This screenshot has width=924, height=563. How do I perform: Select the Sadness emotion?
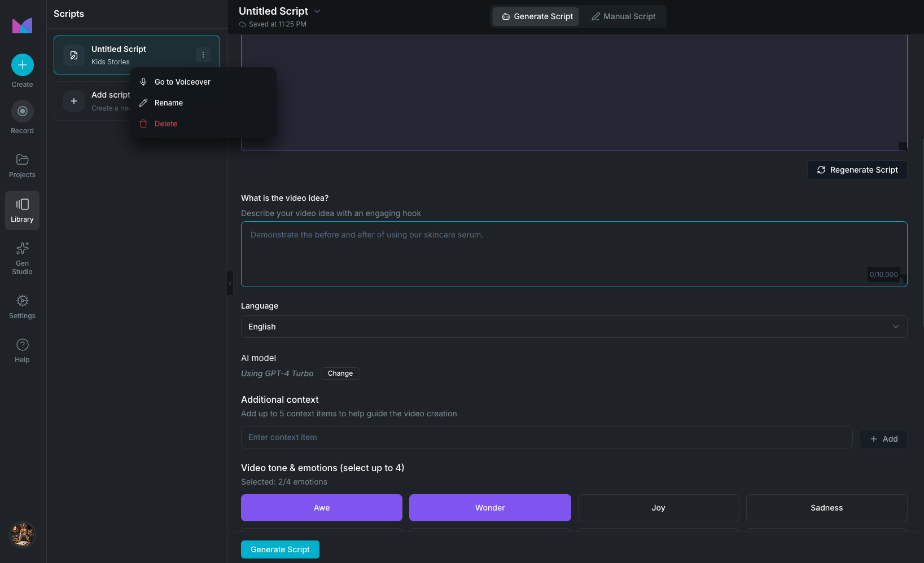(x=826, y=508)
